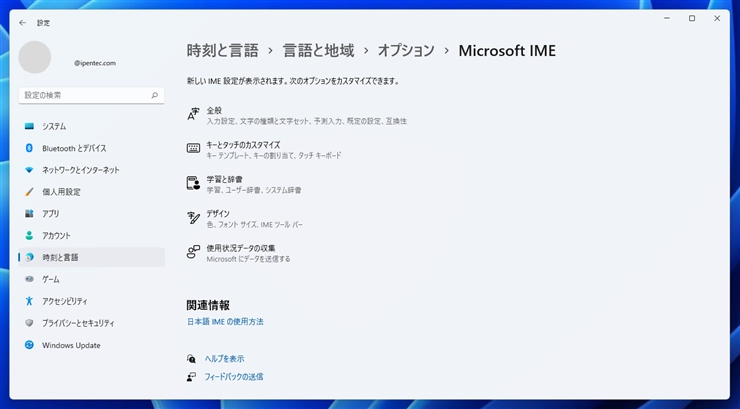Click the アプリ icon in the sidebar

(29, 214)
